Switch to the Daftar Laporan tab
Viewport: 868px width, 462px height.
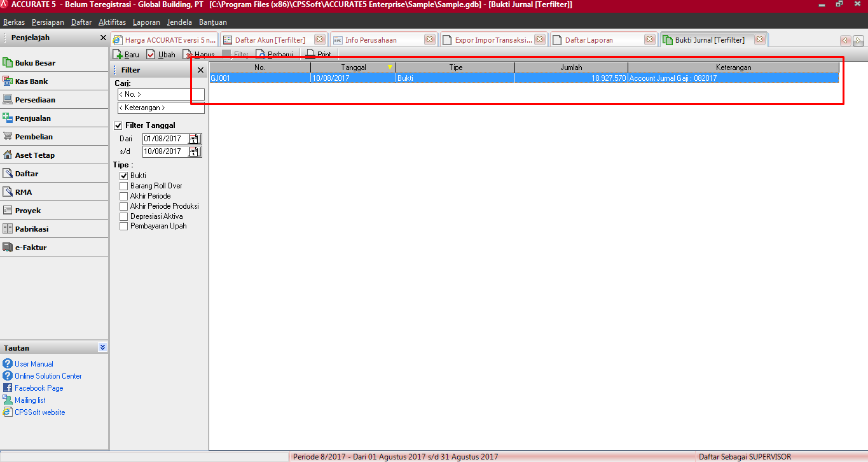(x=589, y=40)
